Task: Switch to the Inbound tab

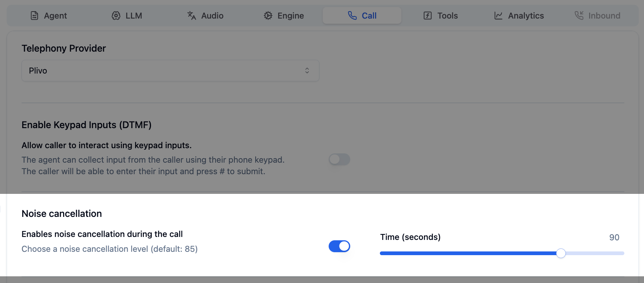Action: click(x=597, y=16)
